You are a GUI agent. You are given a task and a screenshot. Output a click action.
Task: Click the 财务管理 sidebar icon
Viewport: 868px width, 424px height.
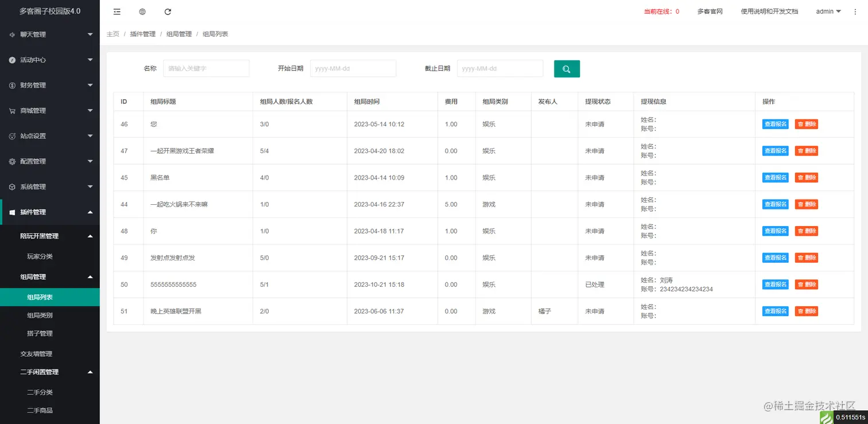coord(13,85)
